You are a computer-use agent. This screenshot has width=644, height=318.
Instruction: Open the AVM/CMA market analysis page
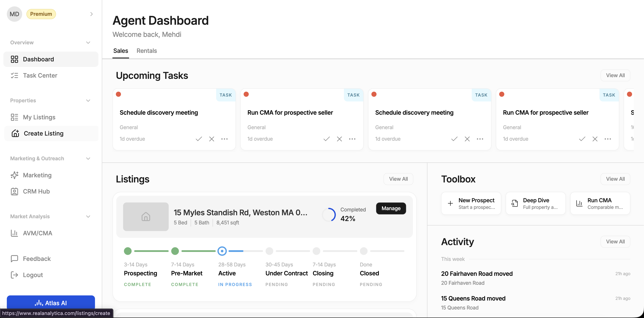click(37, 233)
